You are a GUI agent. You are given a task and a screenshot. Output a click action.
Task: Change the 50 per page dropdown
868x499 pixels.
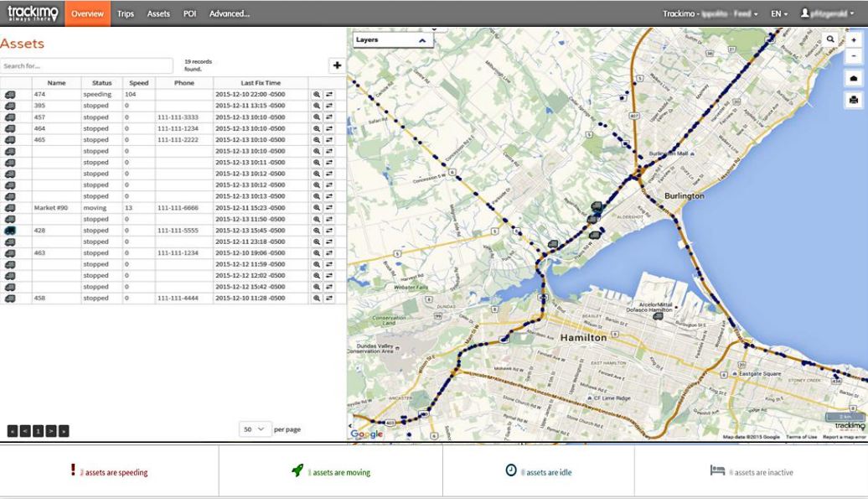pyautogui.click(x=254, y=429)
